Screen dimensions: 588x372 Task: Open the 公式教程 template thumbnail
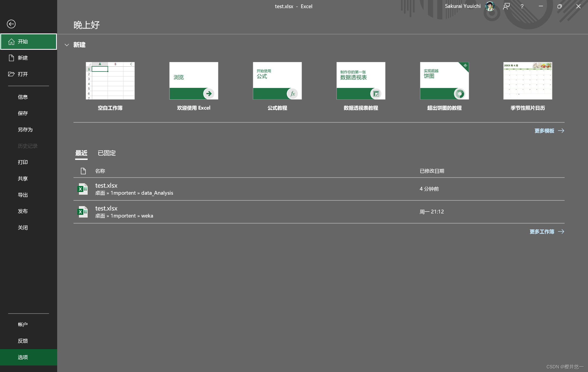[277, 81]
